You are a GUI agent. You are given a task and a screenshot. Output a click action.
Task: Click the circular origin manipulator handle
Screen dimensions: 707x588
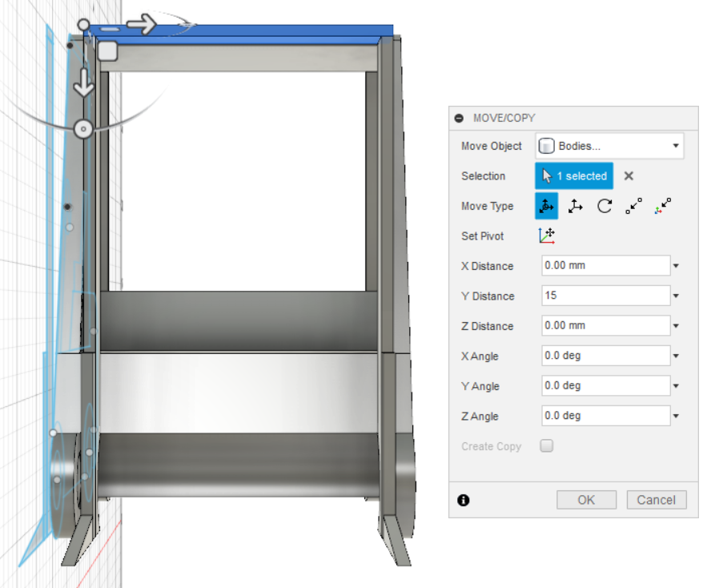coord(83,24)
